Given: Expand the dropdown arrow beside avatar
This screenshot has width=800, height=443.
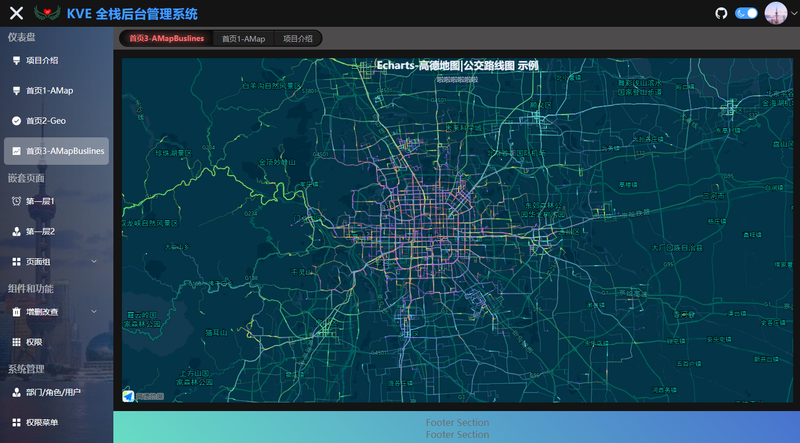Looking at the screenshot, I should (x=793, y=14).
